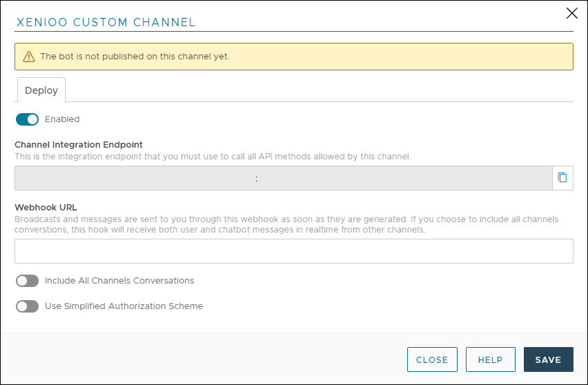The width and height of the screenshot is (588, 385).
Task: Turn on Include All Channels Conversations switch
Action: pos(28,281)
